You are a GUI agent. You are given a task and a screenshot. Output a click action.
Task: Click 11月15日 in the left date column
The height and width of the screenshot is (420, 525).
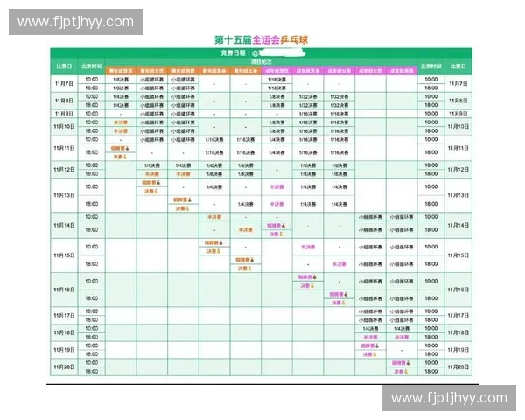(64, 255)
